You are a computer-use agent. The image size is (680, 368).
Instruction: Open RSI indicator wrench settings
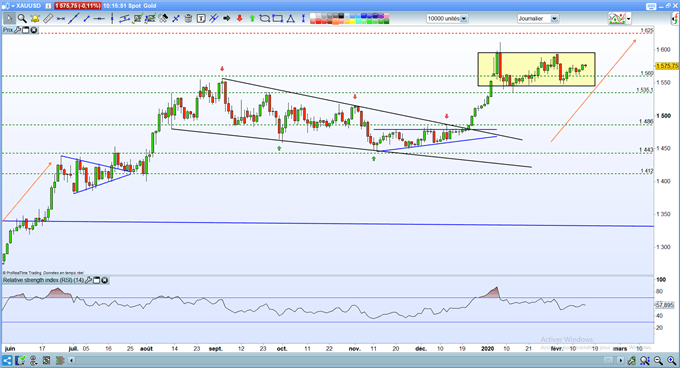coord(88,280)
